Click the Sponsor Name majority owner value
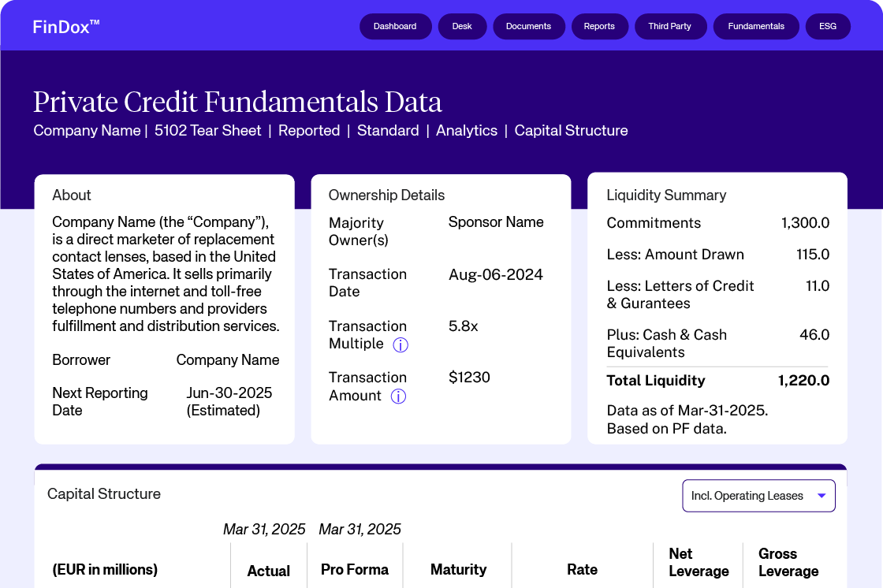This screenshot has height=588, width=883. coord(496,222)
